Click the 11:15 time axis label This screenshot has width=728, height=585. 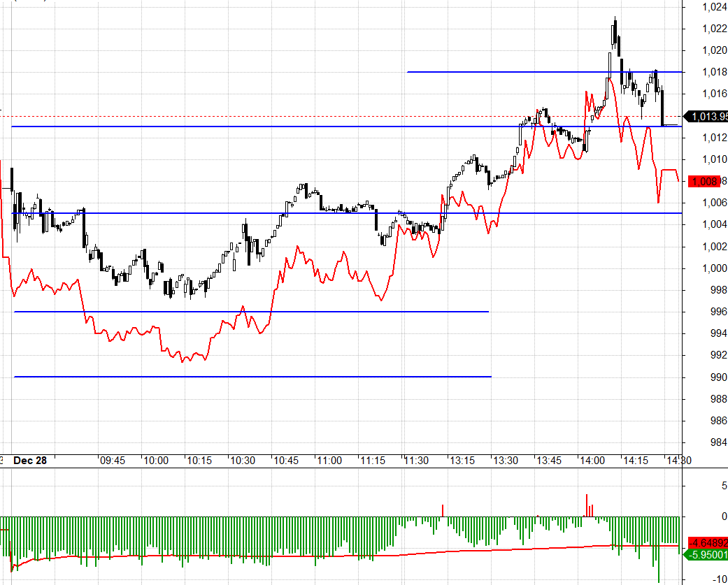(373, 461)
